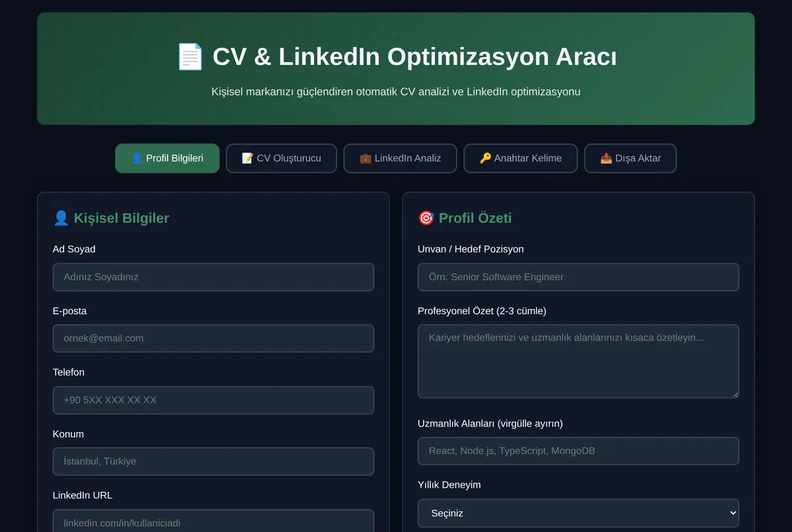Click the Uzmanlık Alanları (virgülle ayırın) label
The height and width of the screenshot is (532, 792).
coord(490,423)
